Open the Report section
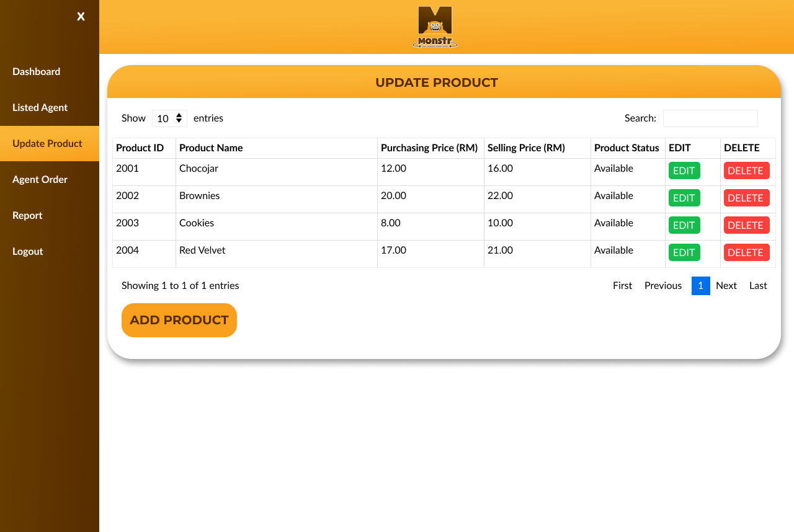This screenshot has width=794, height=532. [27, 215]
